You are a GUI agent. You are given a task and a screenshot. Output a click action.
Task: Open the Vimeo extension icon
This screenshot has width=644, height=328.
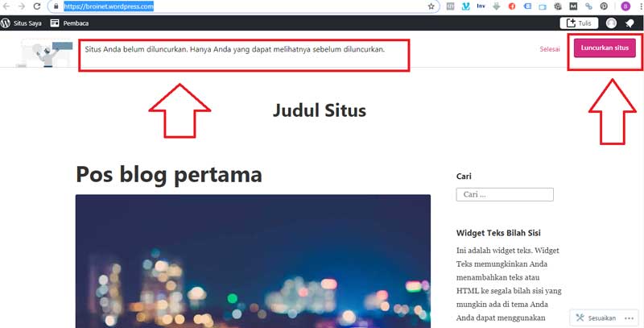click(x=466, y=6)
